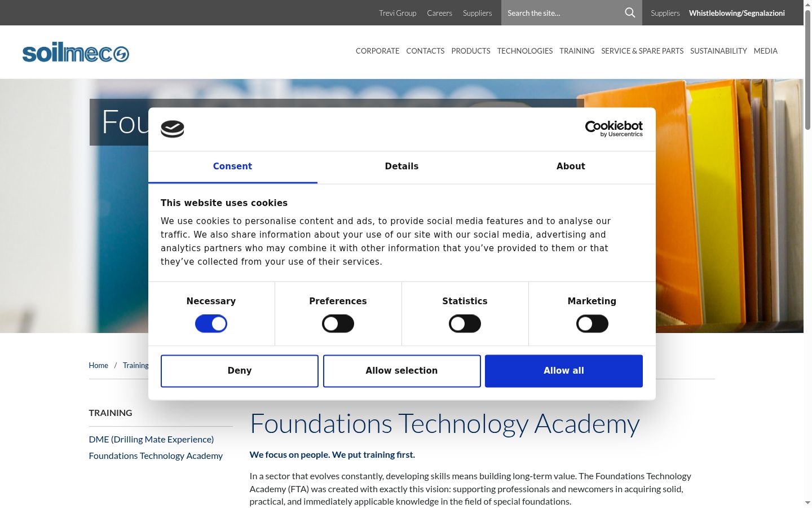
Task: Open the PRODUCTS menu
Action: 471,51
